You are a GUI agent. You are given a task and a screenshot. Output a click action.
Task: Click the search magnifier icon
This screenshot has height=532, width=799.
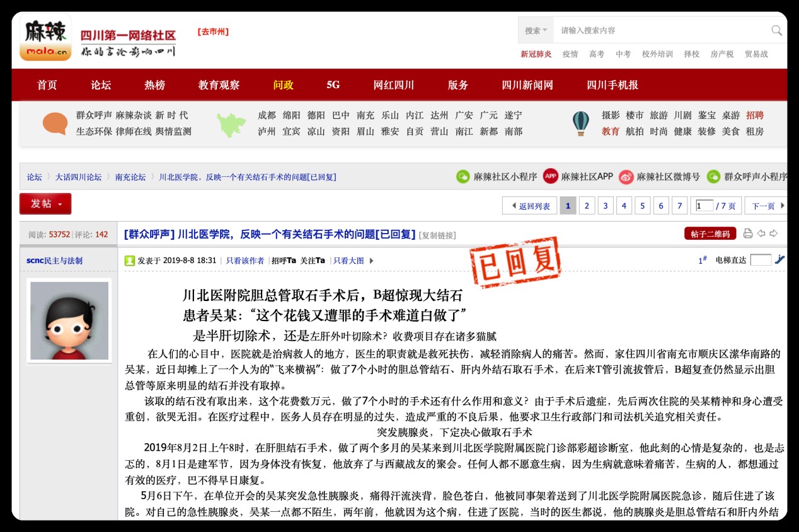point(776,30)
